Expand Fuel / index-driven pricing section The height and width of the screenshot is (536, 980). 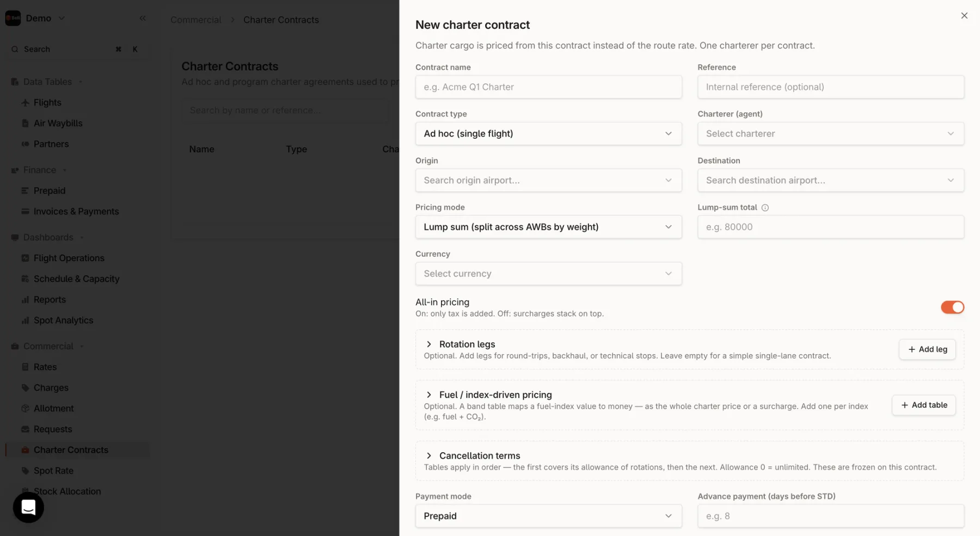pos(429,395)
